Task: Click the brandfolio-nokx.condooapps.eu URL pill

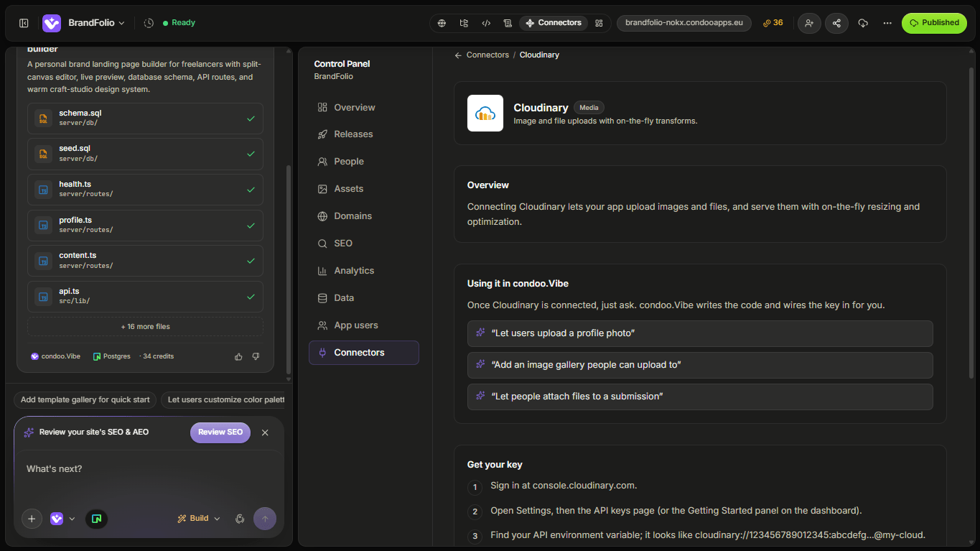Action: (684, 23)
